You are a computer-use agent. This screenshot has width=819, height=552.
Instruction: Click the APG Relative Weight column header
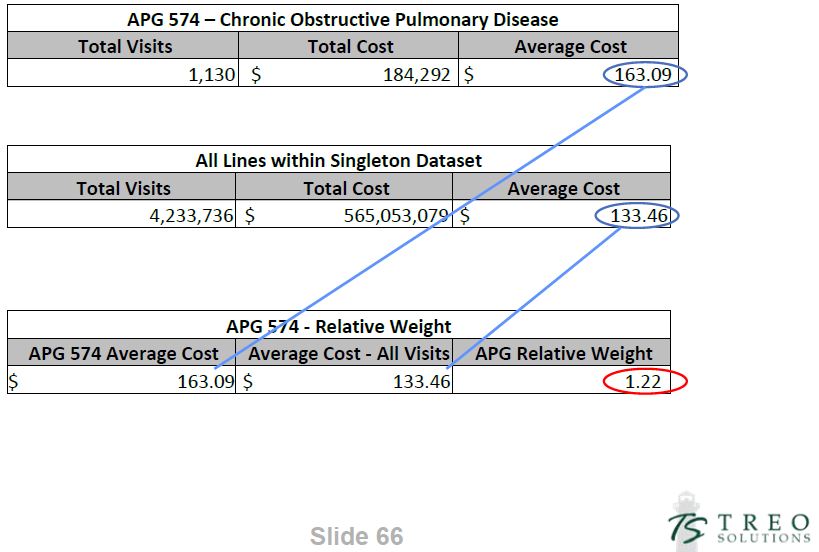(564, 353)
